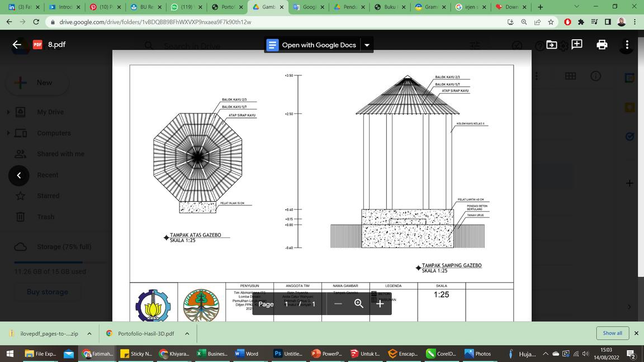Click Show all downloads
This screenshot has height=362, width=644.
pos(612,333)
